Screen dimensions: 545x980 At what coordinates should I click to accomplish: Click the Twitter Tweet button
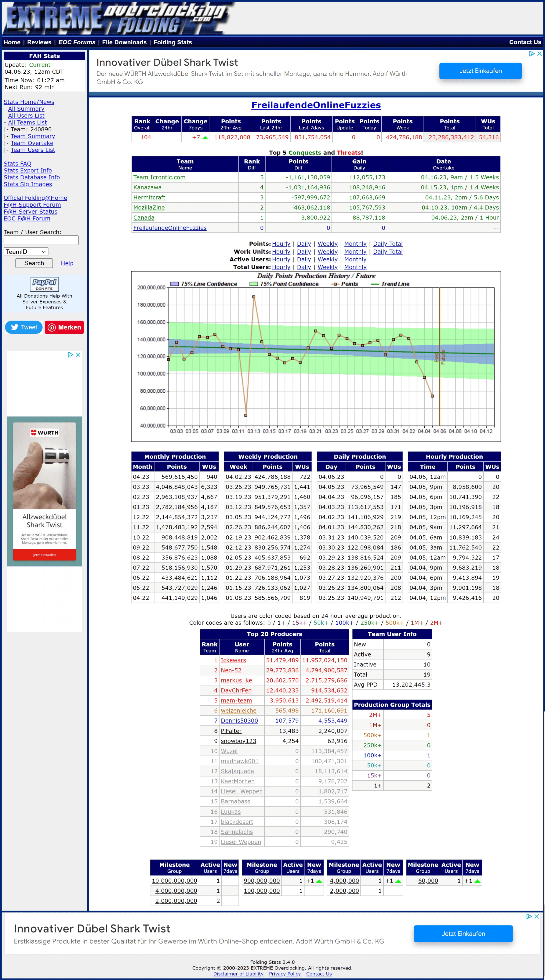24,327
